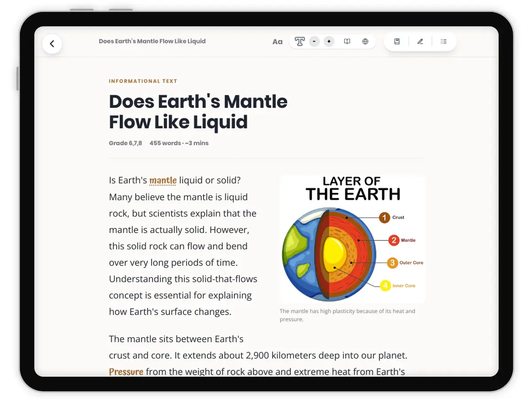The height and width of the screenshot is (402, 532).
Task: Open language options with the globe icon
Action: click(x=365, y=42)
